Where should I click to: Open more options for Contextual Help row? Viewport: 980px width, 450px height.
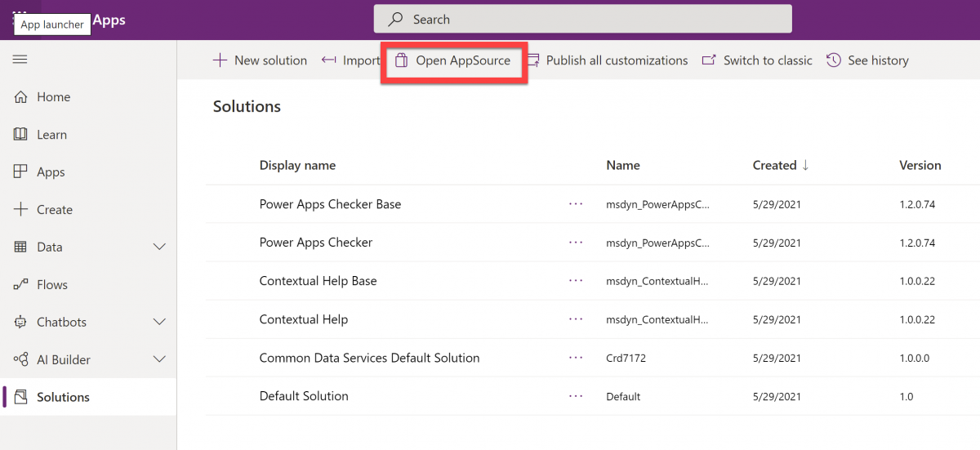click(x=576, y=319)
